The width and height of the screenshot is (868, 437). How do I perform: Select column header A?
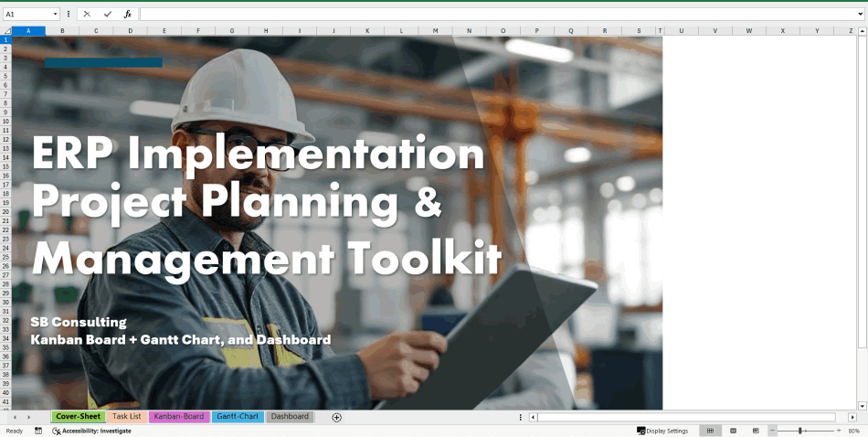click(x=28, y=31)
